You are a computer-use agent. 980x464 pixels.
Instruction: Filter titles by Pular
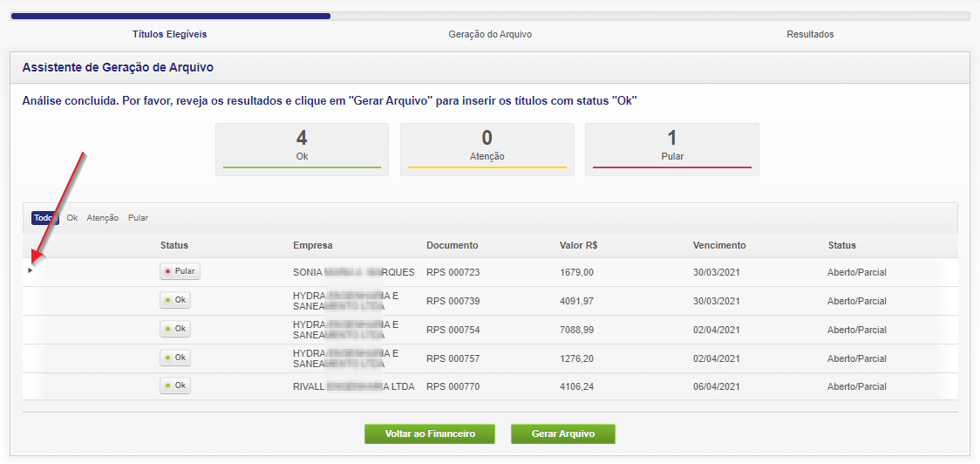pos(138,218)
